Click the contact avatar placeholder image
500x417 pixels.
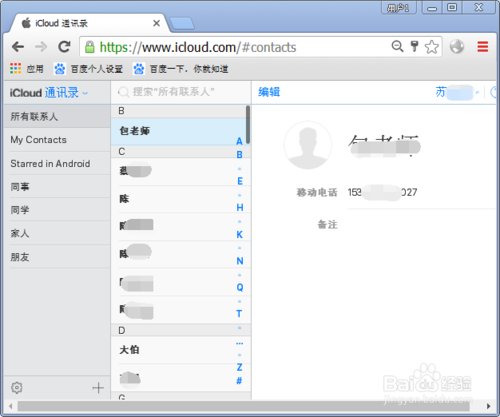(x=307, y=145)
